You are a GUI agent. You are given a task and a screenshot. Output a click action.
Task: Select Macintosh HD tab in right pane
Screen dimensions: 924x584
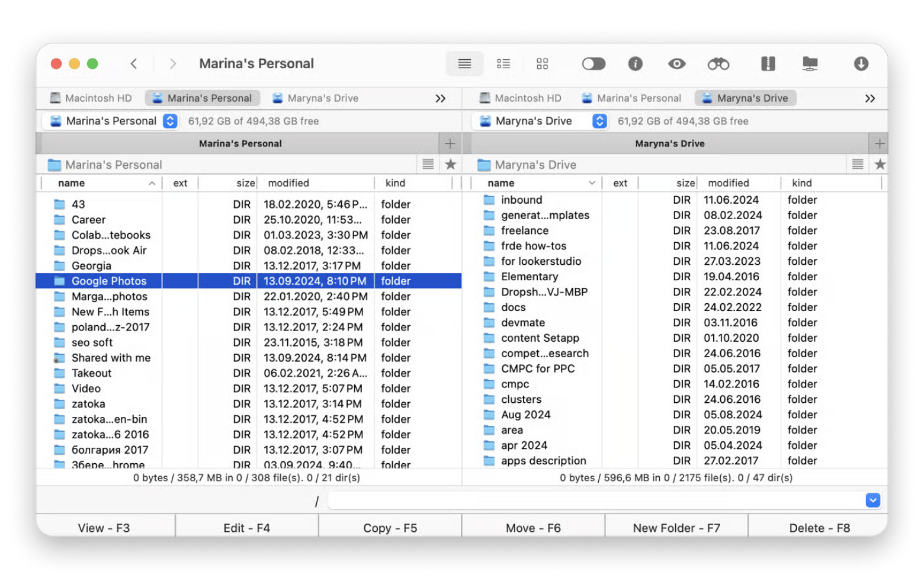click(520, 98)
